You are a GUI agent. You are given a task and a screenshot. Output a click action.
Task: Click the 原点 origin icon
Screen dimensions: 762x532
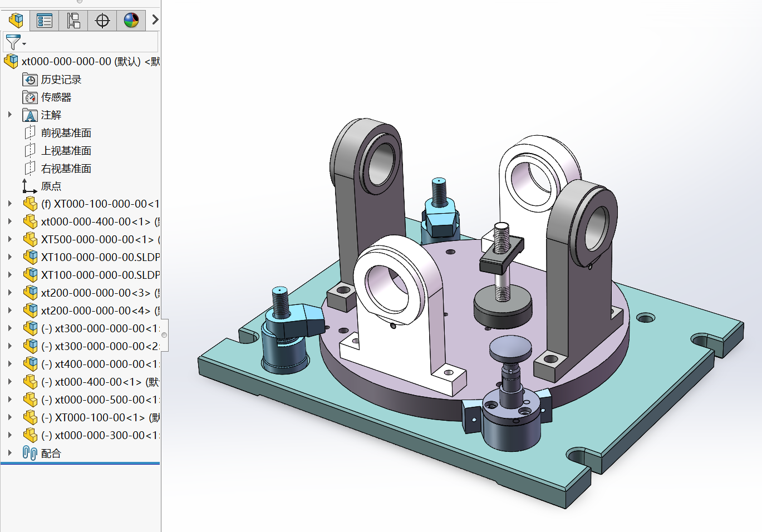tap(30, 186)
